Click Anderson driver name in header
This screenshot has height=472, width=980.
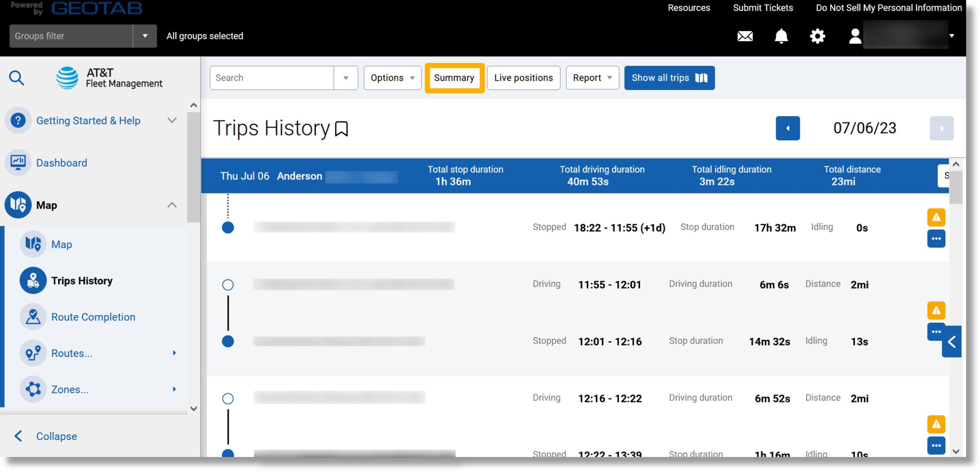[x=299, y=176]
